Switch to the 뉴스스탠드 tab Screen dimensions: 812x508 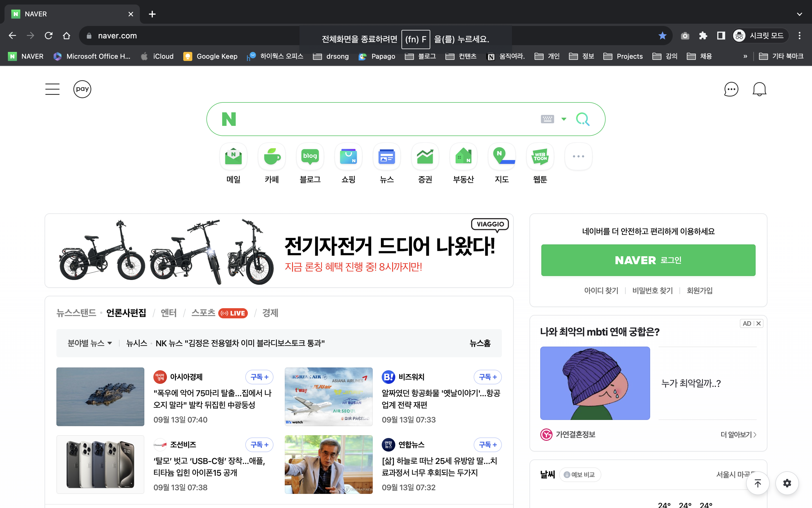76,313
